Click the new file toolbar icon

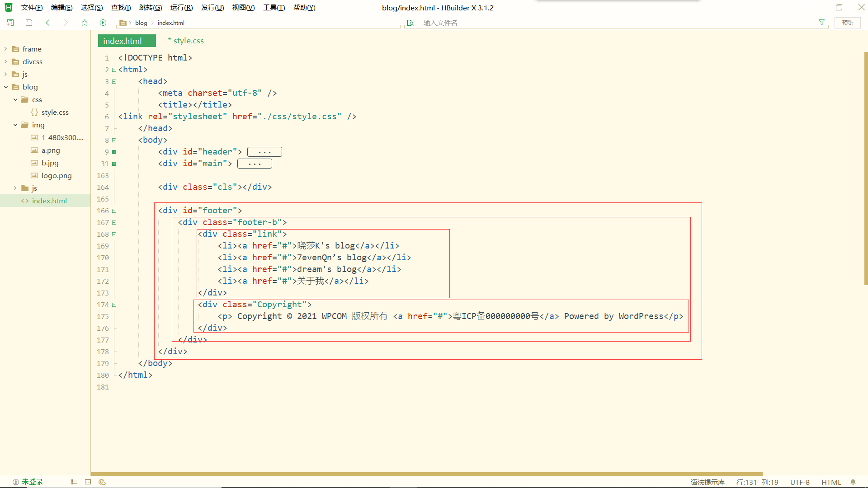coord(10,23)
